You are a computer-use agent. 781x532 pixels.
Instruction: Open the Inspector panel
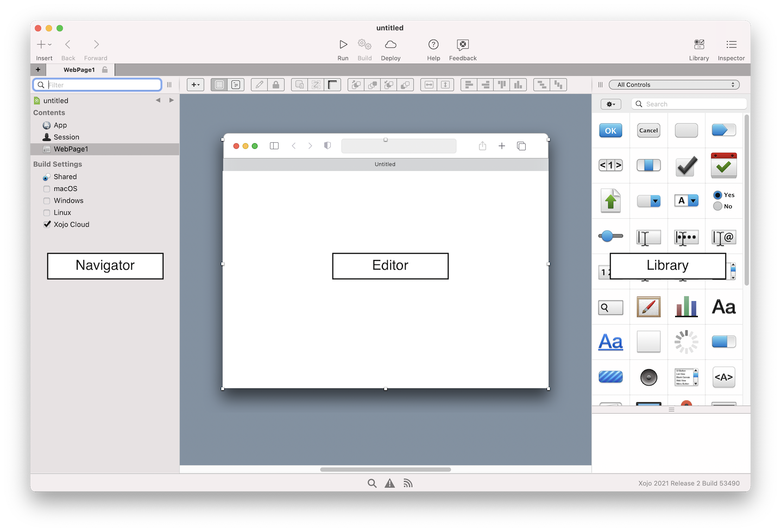(x=731, y=48)
